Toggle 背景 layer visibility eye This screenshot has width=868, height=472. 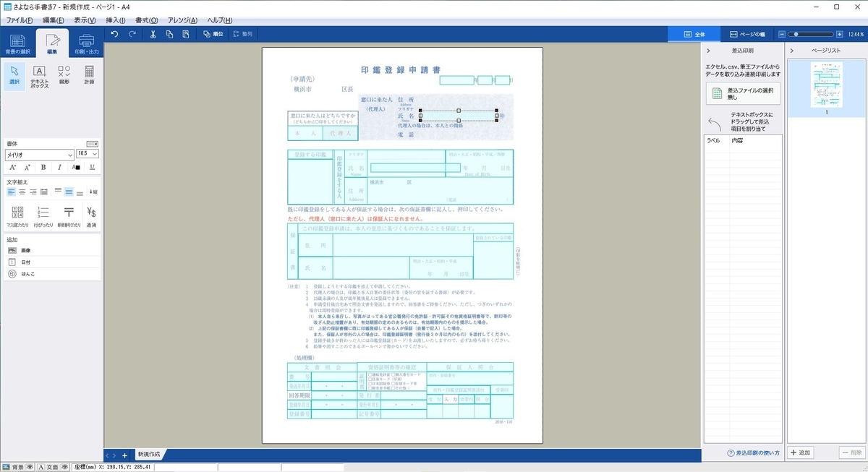(29, 467)
